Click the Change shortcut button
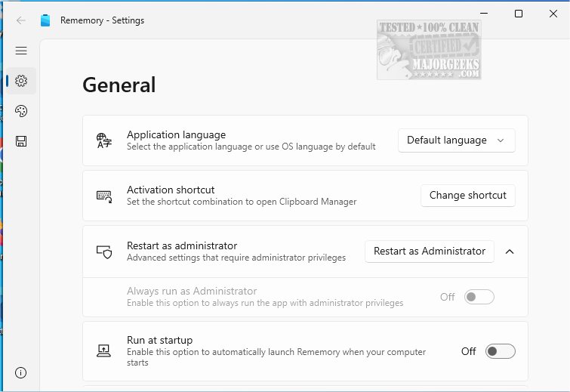The height and width of the screenshot is (392, 570). (x=467, y=196)
